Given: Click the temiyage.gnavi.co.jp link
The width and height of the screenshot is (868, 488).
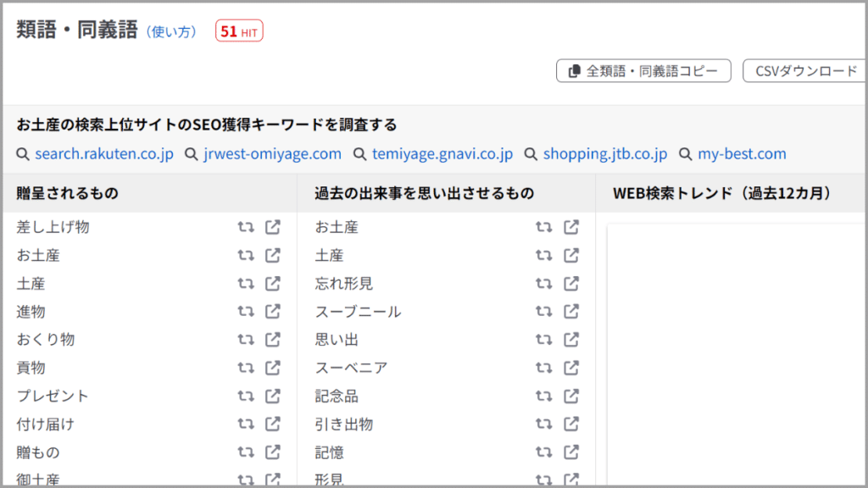Looking at the screenshot, I should point(441,154).
